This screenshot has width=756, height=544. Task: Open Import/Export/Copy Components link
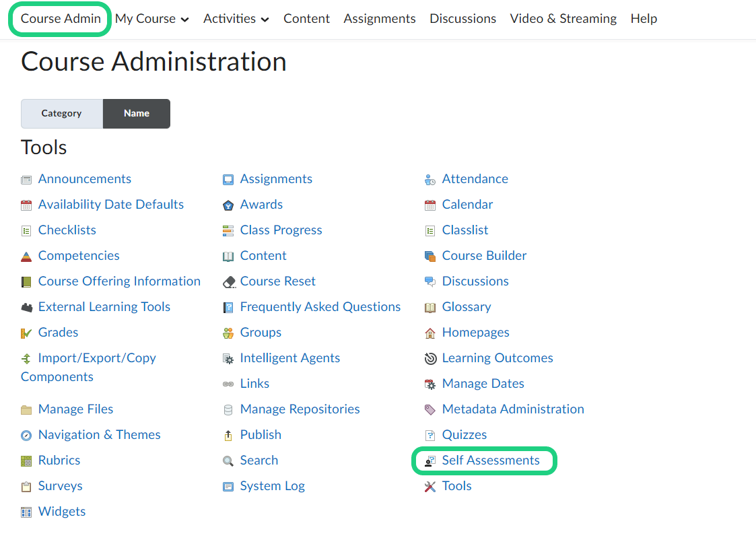97,358
